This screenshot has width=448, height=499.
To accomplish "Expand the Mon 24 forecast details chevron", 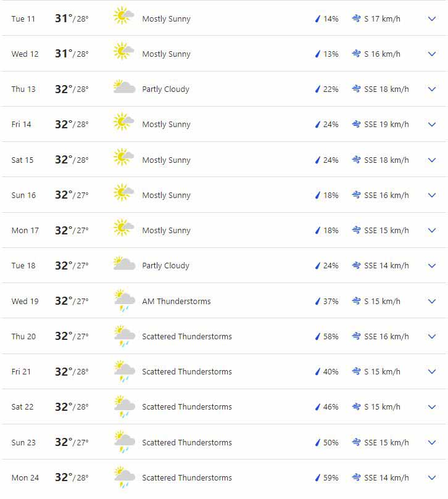I will pos(432,477).
